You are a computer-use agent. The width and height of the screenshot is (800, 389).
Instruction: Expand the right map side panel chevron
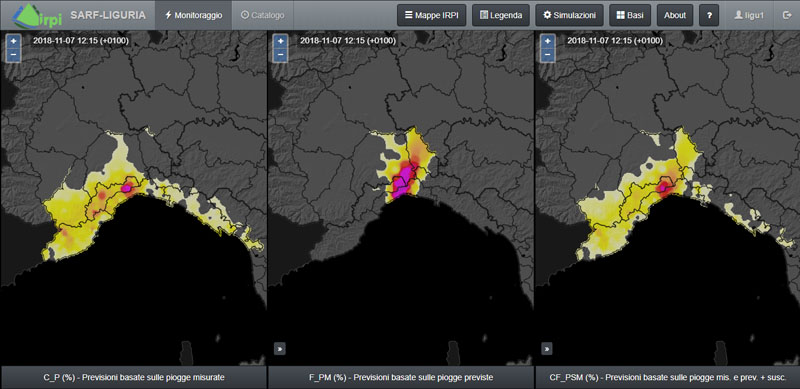coord(547,349)
